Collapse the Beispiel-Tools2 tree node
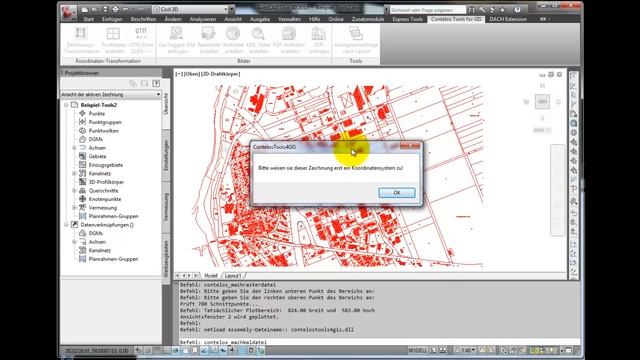Image resolution: width=640 pixels, height=360 pixels. point(66,105)
